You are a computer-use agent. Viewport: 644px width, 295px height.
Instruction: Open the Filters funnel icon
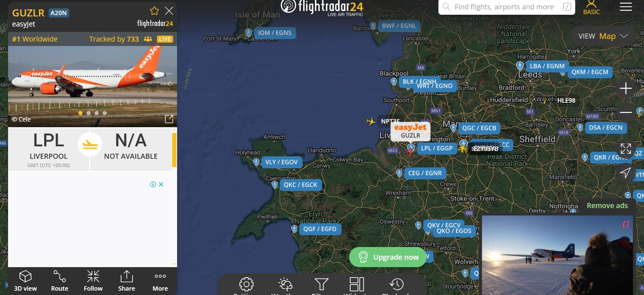click(x=321, y=284)
